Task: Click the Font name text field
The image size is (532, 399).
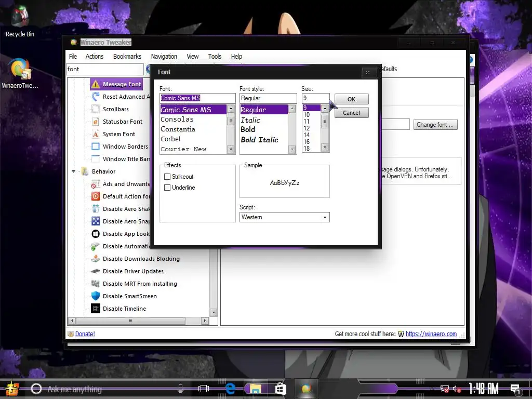Action: pos(197,98)
